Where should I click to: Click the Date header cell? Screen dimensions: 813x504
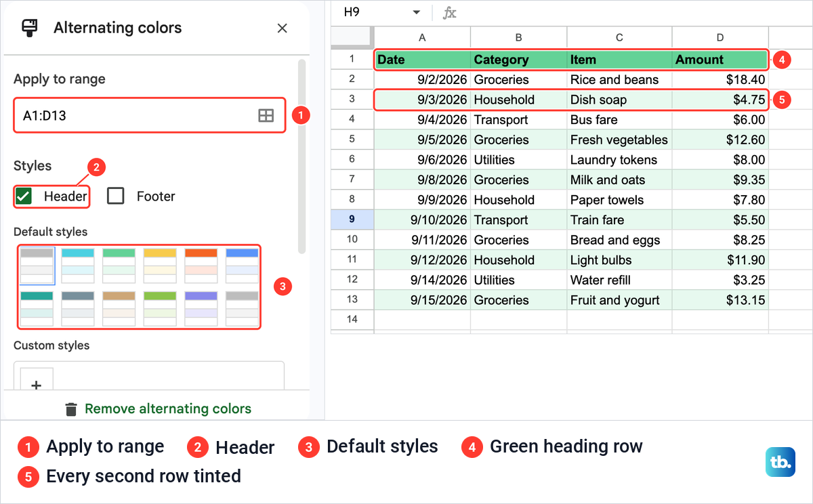422,60
